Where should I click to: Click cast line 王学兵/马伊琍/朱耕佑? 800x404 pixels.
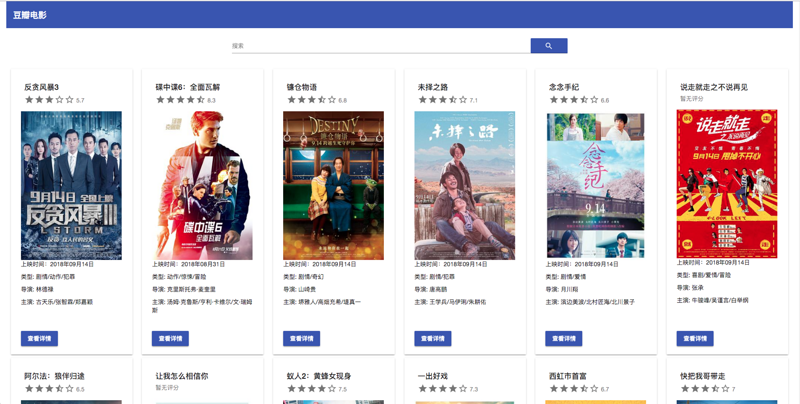(457, 302)
